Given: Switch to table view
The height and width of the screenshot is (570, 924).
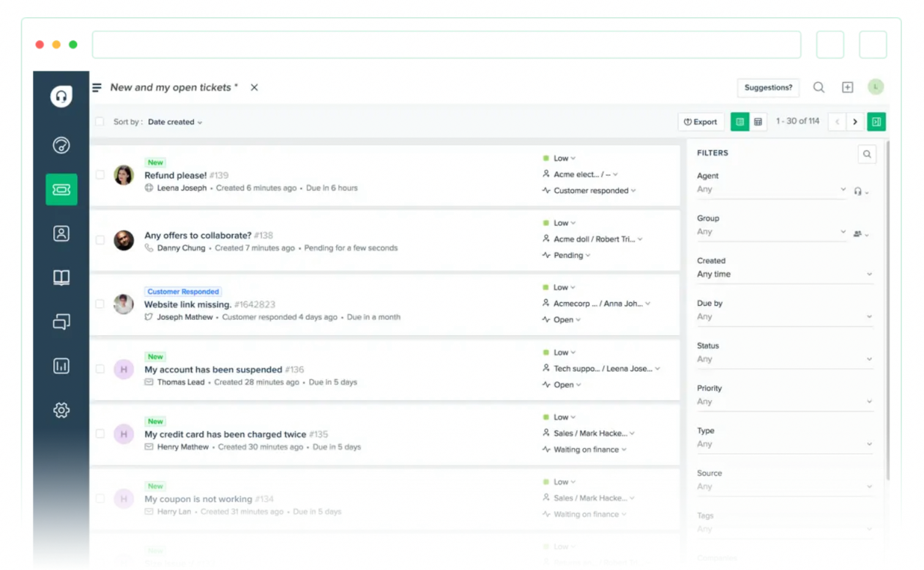Looking at the screenshot, I should click(x=758, y=122).
